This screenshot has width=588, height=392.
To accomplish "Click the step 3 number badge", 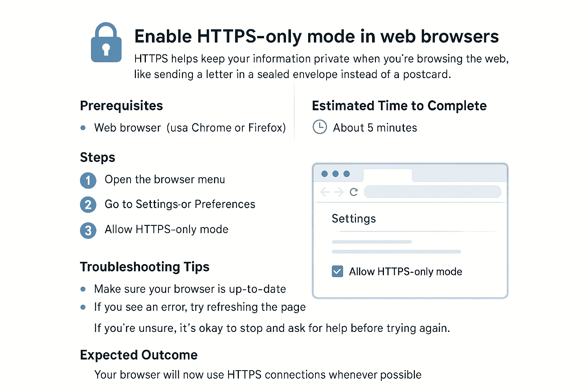I will click(x=88, y=230).
